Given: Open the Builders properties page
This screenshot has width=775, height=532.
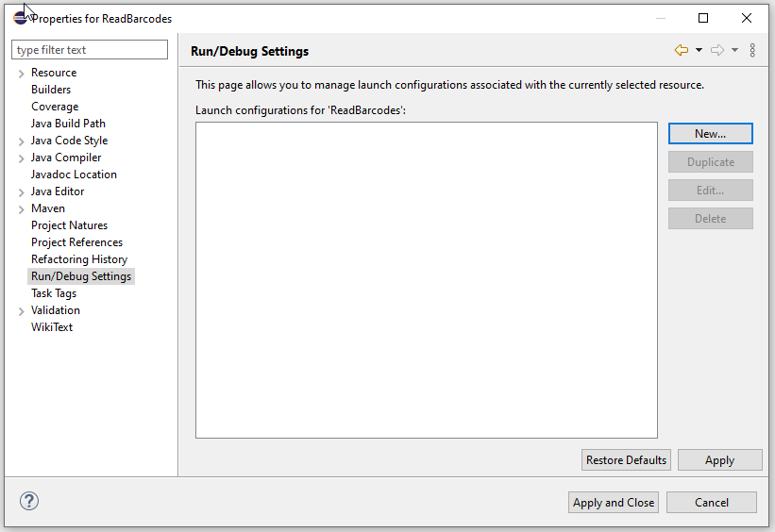Looking at the screenshot, I should click(51, 90).
